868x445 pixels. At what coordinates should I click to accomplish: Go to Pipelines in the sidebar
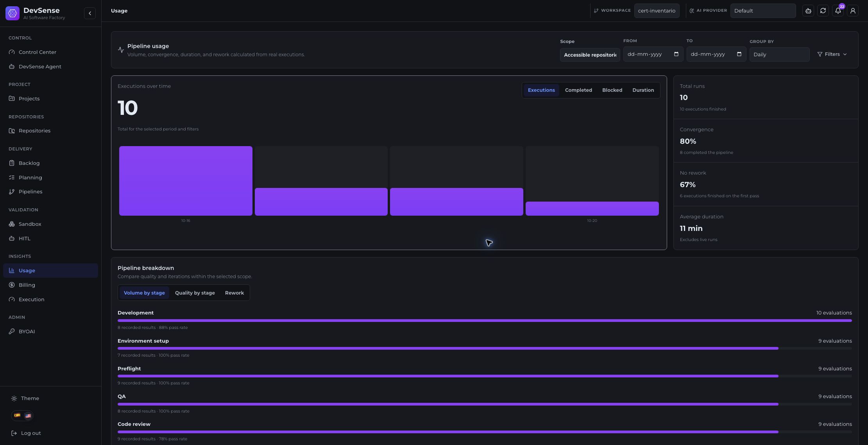[x=50, y=191]
